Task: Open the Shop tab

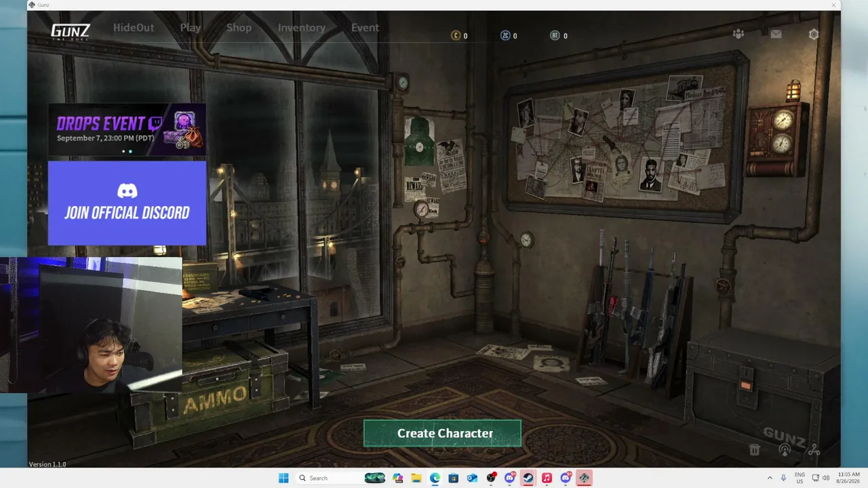Action: coord(239,28)
